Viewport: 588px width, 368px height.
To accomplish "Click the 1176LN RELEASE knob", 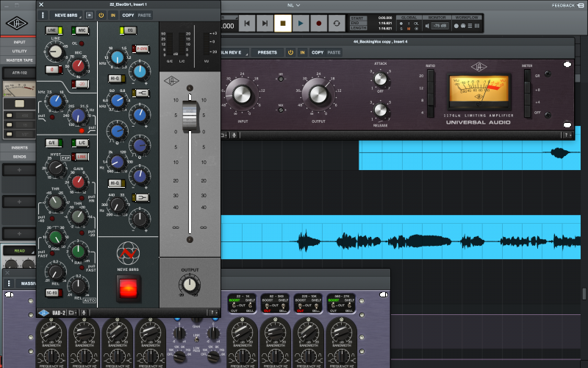I will click(380, 110).
